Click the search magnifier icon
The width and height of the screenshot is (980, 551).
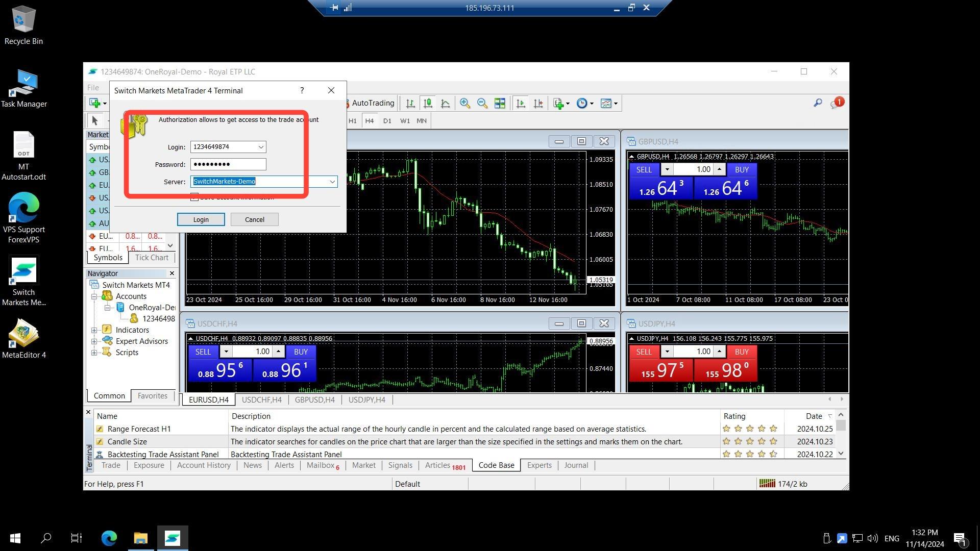[818, 103]
